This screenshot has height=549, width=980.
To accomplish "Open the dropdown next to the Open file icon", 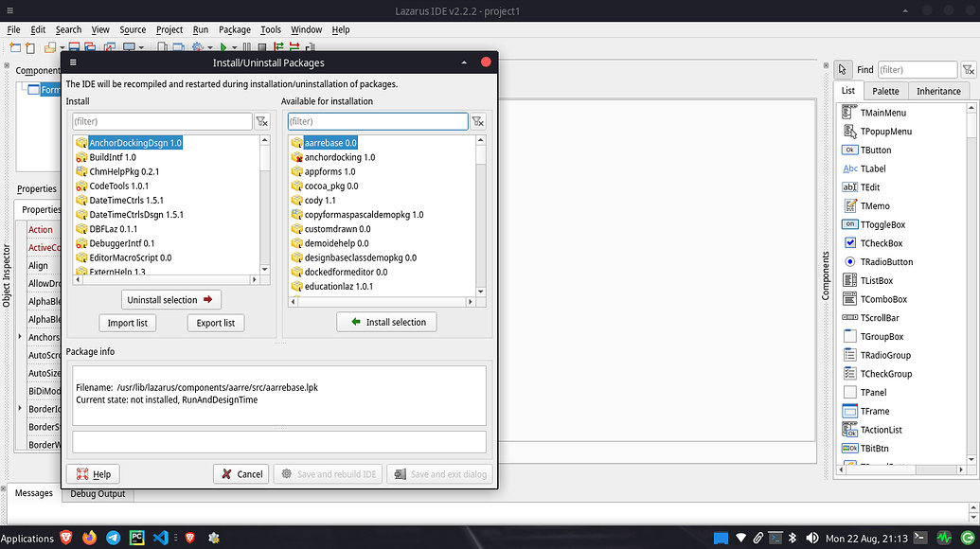I will (x=62, y=47).
